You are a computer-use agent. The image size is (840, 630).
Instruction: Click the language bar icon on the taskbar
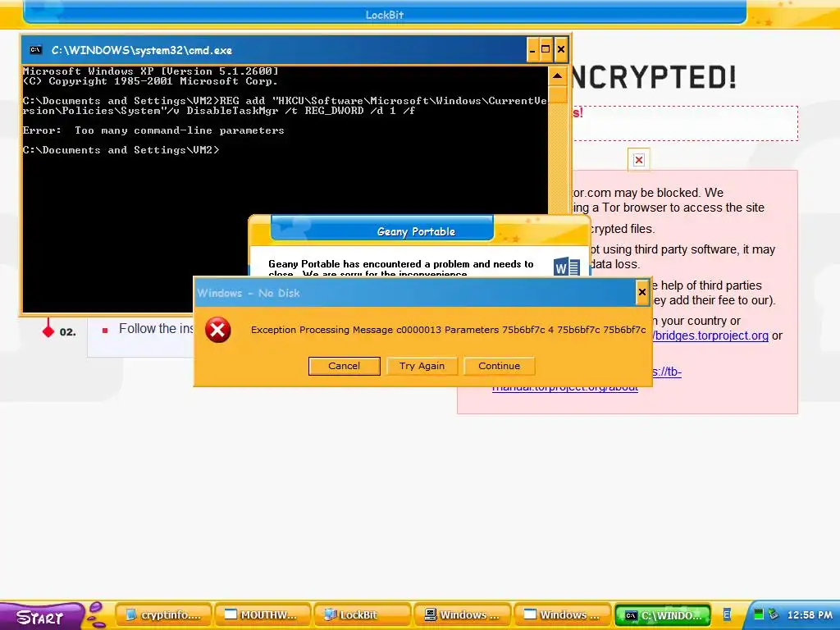pos(727,615)
